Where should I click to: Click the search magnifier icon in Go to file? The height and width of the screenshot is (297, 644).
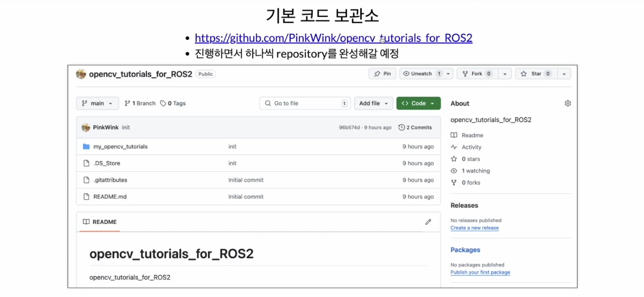268,103
